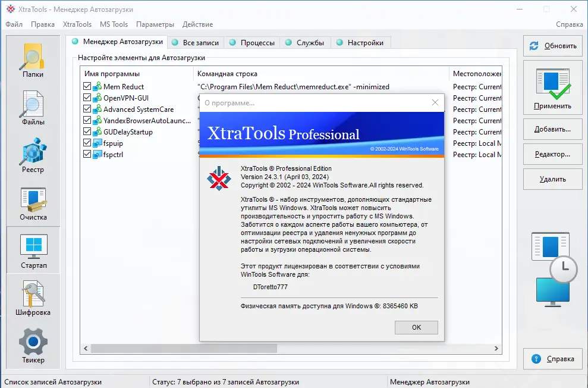The height and width of the screenshot is (388, 588).
Task: Select the fspctrl row name text
Action: 113,154
